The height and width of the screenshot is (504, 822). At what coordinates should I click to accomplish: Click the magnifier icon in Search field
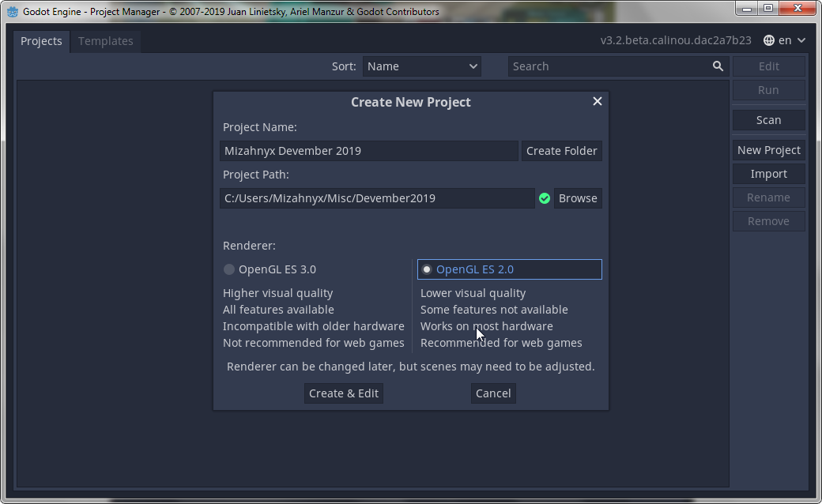click(x=718, y=66)
